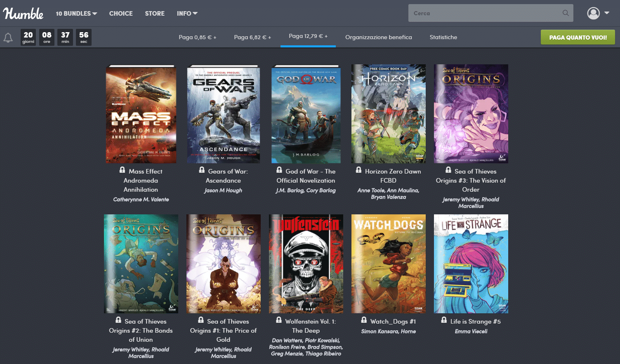
Task: Click lock icon next to Mass Effect Andromeda
Action: [x=122, y=170]
